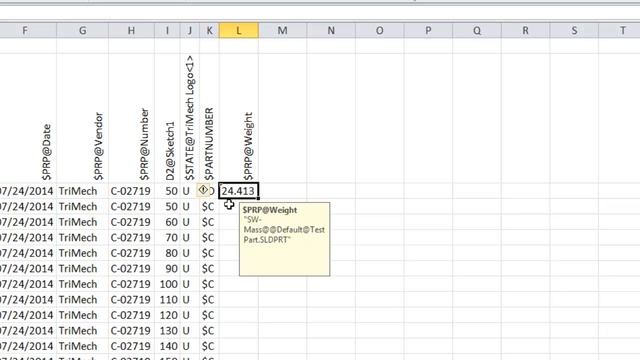The image size is (640, 360).
Task: Click the $PRP@Number header cell
Action: click(131, 118)
